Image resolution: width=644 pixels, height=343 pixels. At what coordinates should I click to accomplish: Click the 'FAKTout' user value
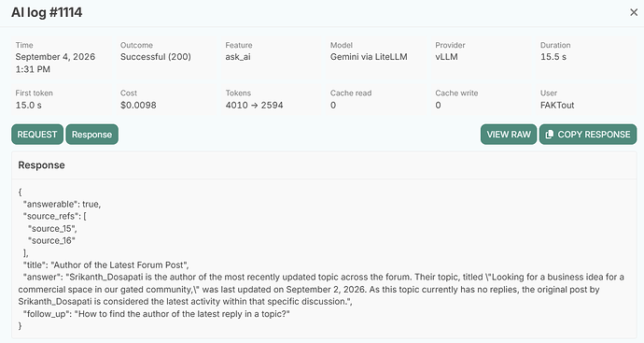(x=557, y=106)
